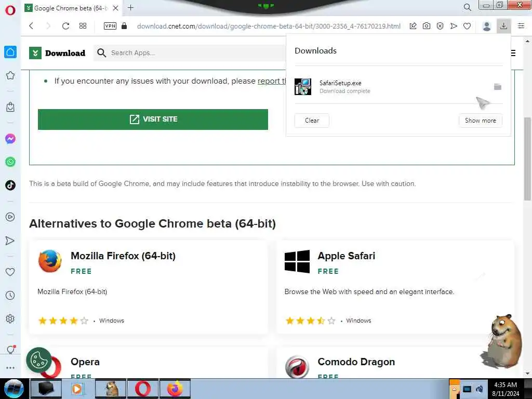Show SafariSetup.exe in its folder

pos(497,87)
